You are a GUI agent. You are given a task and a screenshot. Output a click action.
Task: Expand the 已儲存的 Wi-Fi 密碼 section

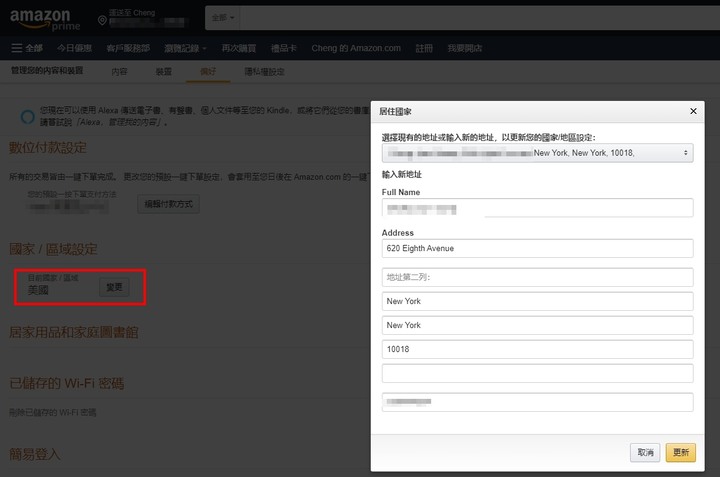coord(67,383)
